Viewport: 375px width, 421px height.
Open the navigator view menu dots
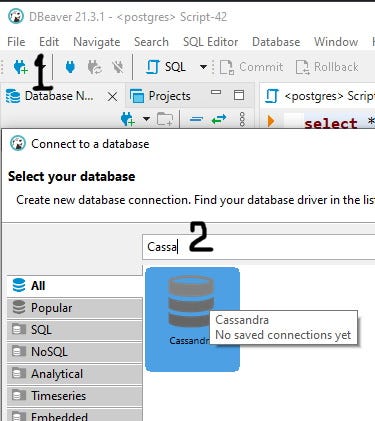pyautogui.click(x=242, y=119)
